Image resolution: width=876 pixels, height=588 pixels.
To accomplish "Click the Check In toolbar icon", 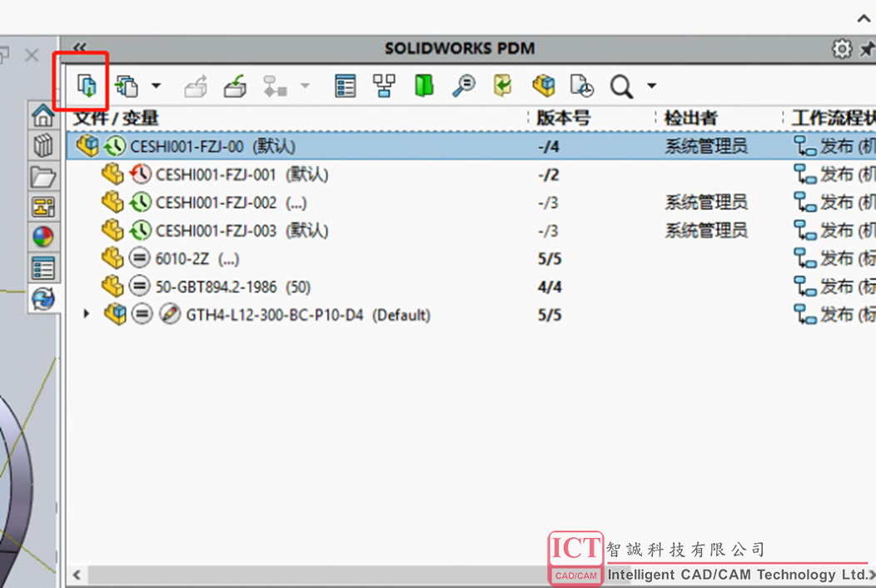I will [x=127, y=86].
